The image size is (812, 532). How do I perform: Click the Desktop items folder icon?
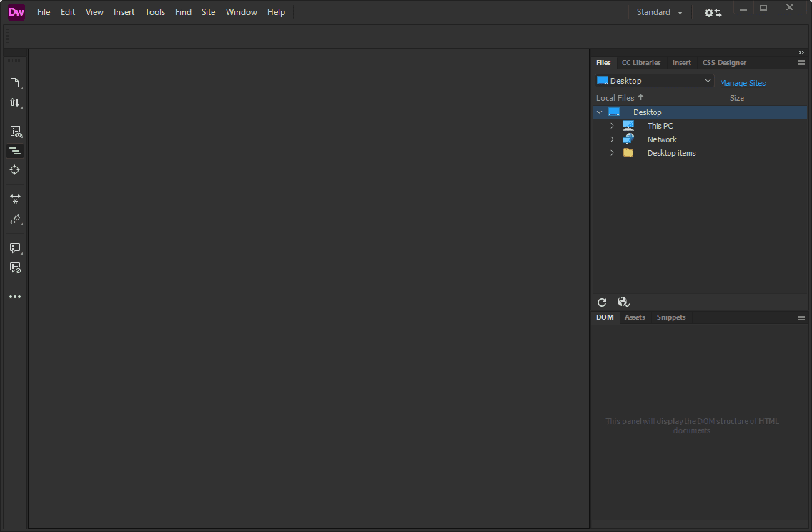pos(628,153)
